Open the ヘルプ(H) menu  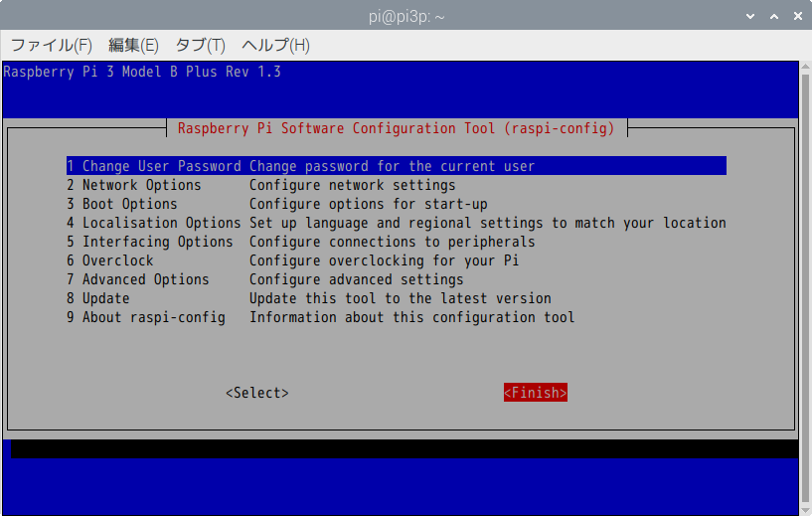click(x=275, y=46)
